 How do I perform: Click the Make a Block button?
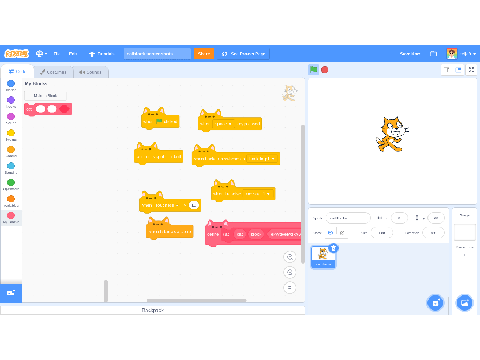[x=45, y=96]
